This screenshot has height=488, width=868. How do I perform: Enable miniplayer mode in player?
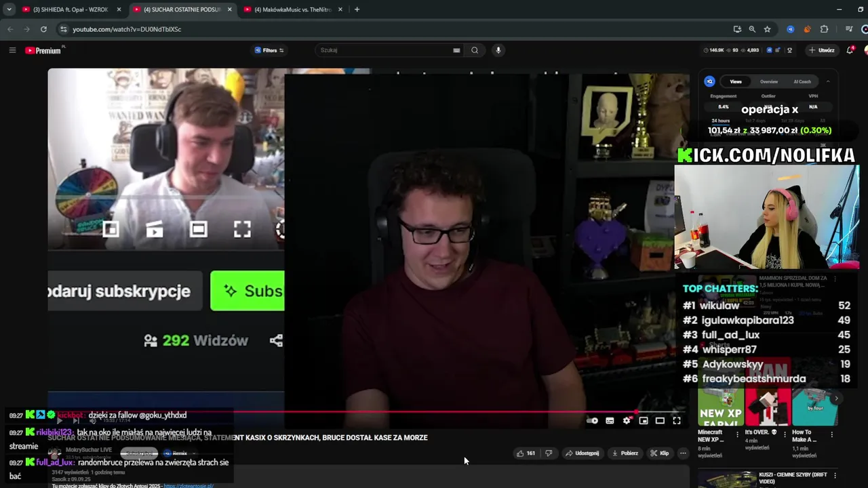644,421
